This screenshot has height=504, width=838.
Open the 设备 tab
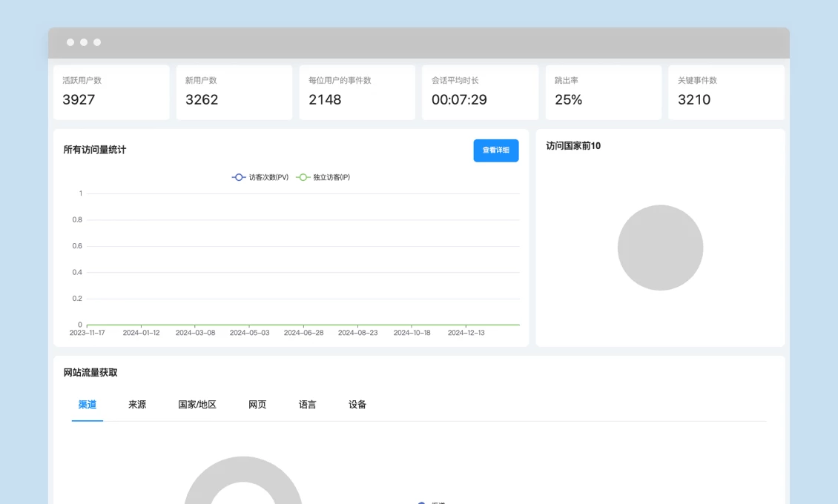pyautogui.click(x=357, y=405)
